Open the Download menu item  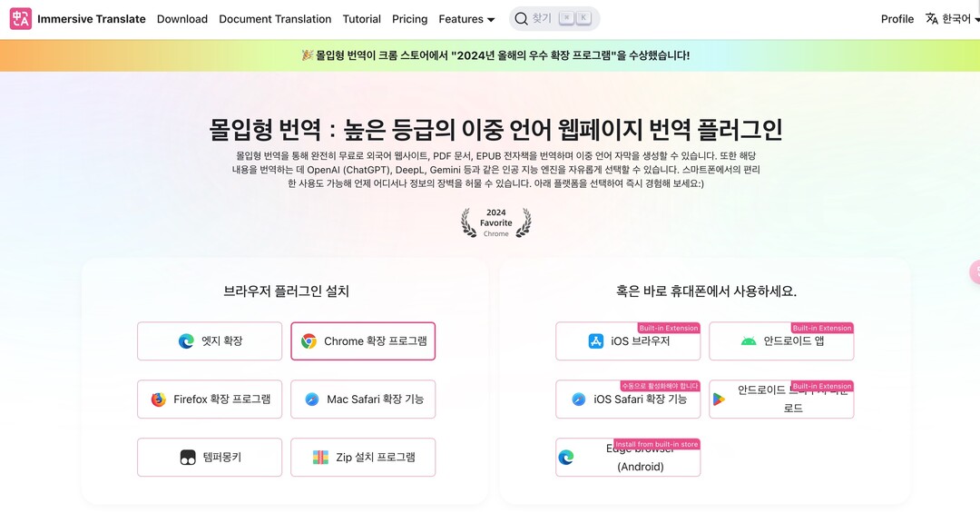[x=182, y=19]
